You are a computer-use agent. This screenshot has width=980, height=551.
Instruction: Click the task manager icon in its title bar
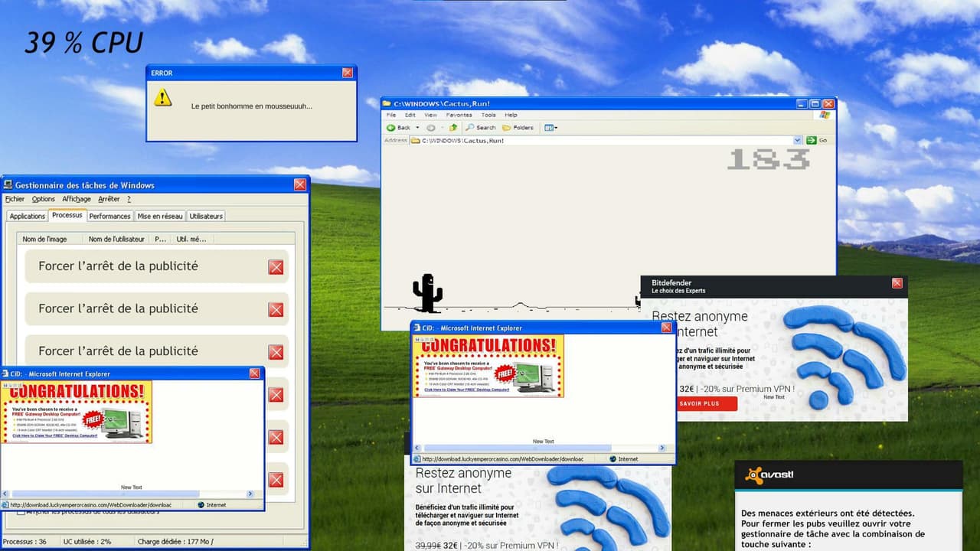coord(8,184)
